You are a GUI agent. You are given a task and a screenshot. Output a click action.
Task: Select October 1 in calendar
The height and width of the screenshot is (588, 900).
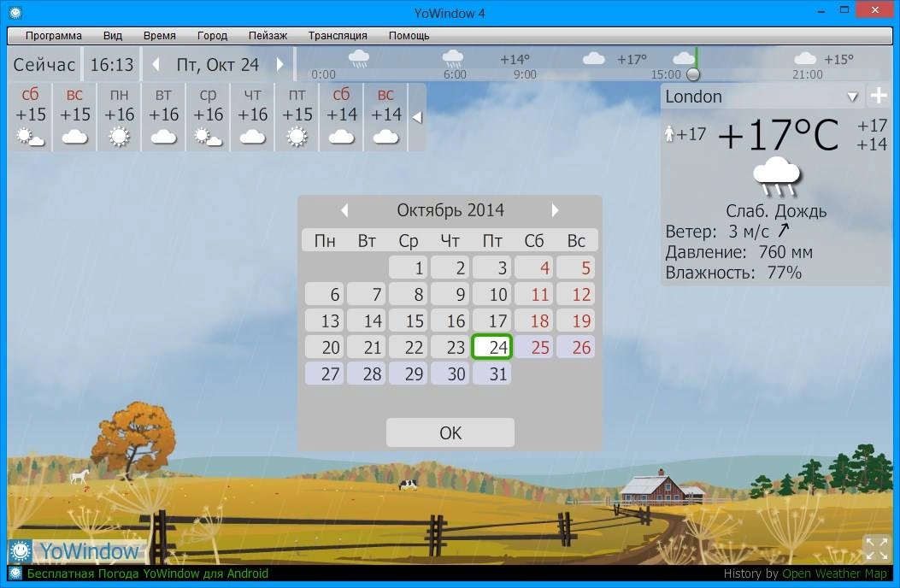pos(408,268)
